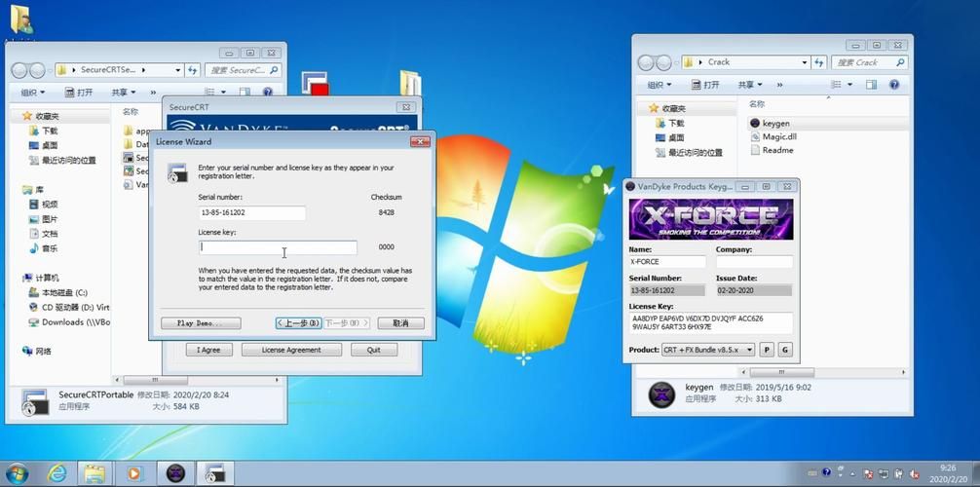This screenshot has height=487, width=980.
Task: Select 桌面 in SecureCRT folder sidebar
Action: click(43, 146)
